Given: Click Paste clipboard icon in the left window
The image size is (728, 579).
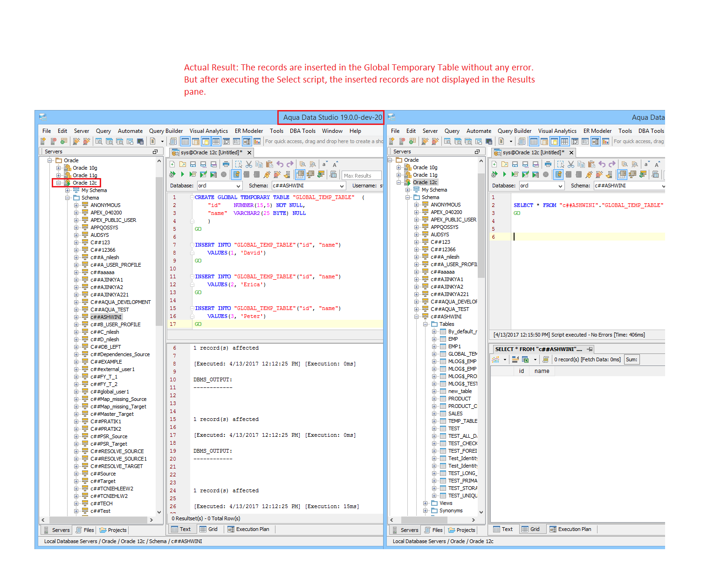Looking at the screenshot, I should click(x=269, y=164).
